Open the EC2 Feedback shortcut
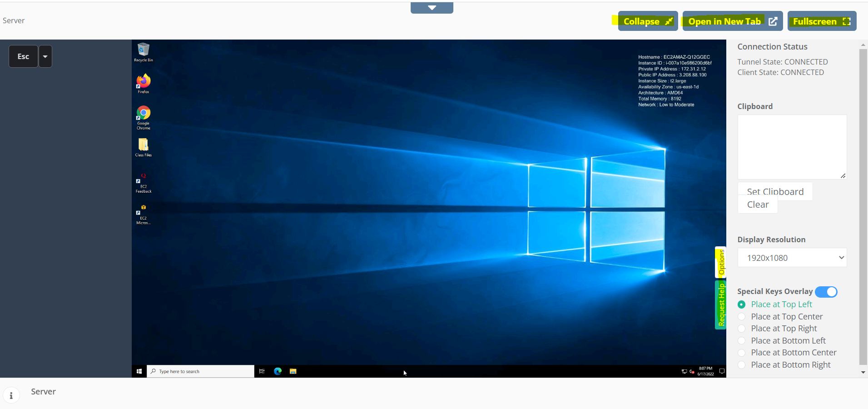This screenshot has height=409, width=868. point(144,183)
